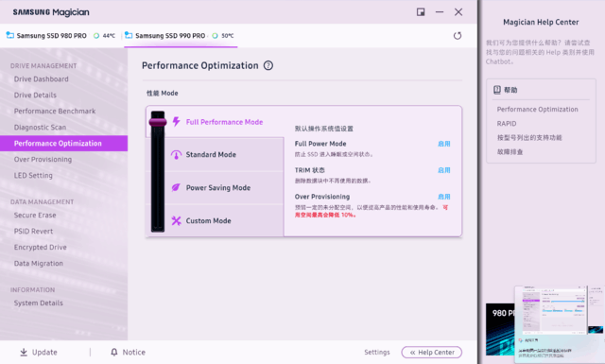Open Drive Dashboard page
The image size is (605, 364).
pyautogui.click(x=42, y=79)
